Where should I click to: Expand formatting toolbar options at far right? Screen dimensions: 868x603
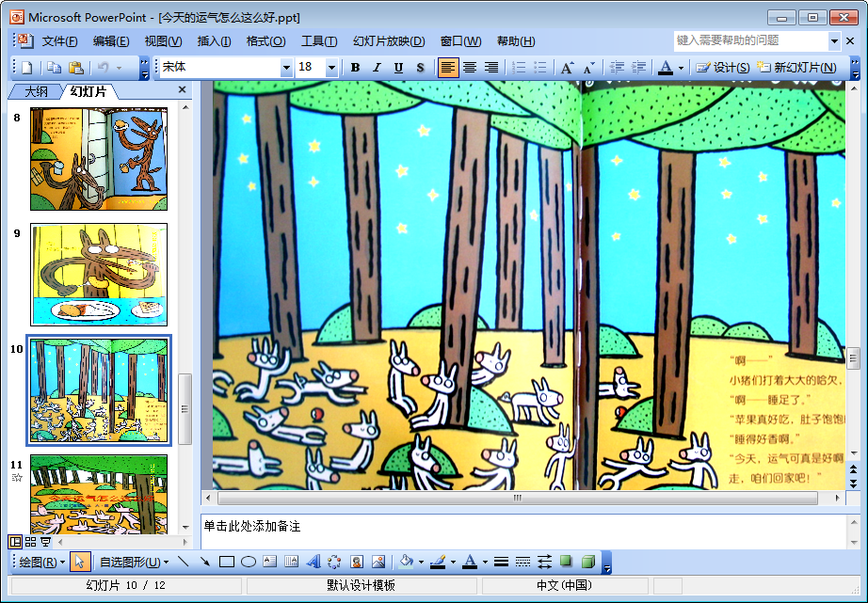pyautogui.click(x=855, y=68)
